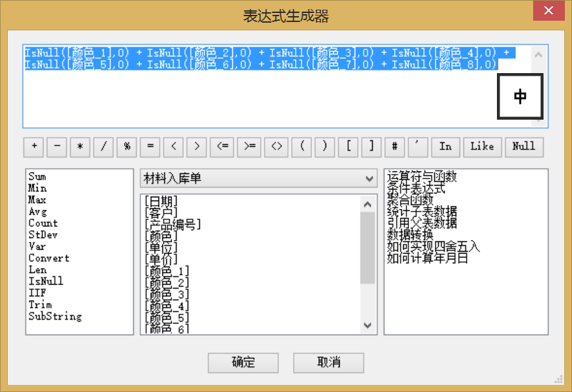Select the Trim function
This screenshot has height=392, width=572.
tap(40, 305)
